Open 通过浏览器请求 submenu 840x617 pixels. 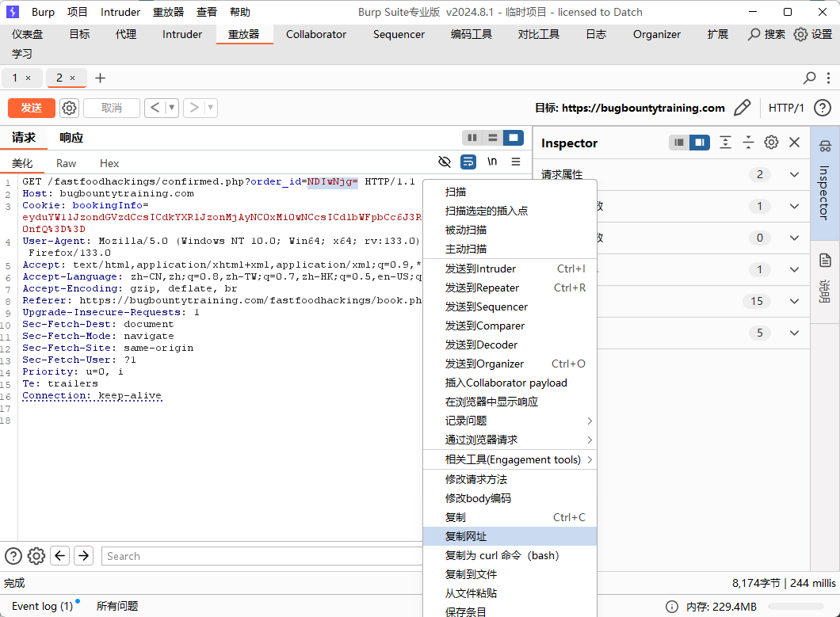(x=510, y=440)
